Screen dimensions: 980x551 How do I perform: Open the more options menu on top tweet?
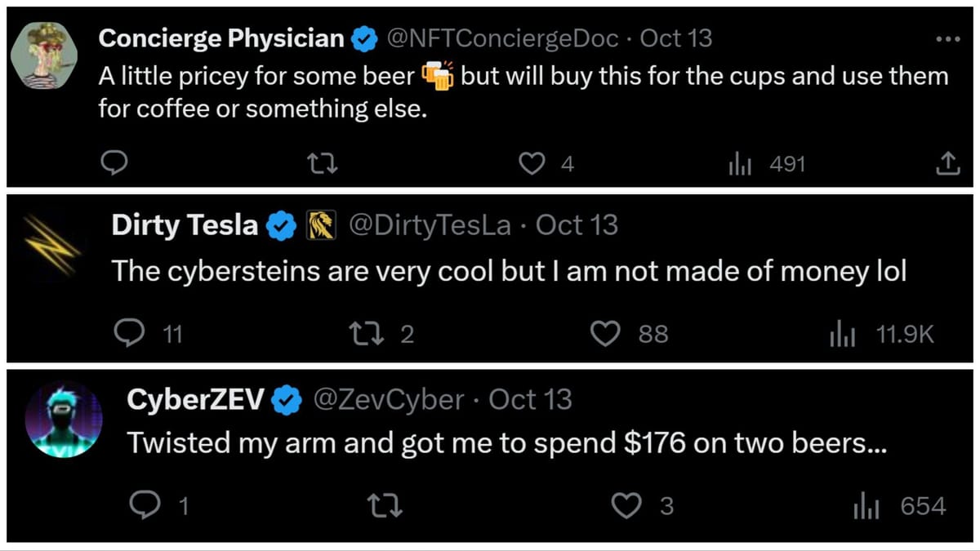point(947,38)
